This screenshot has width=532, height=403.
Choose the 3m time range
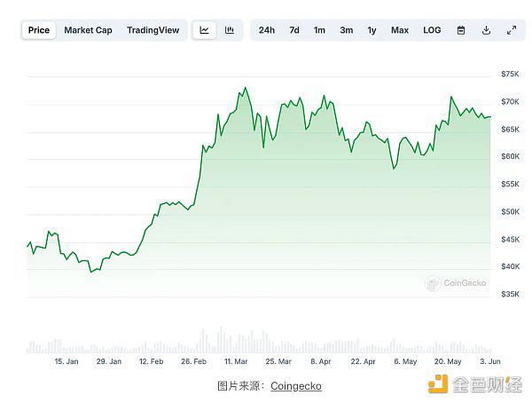click(x=347, y=30)
